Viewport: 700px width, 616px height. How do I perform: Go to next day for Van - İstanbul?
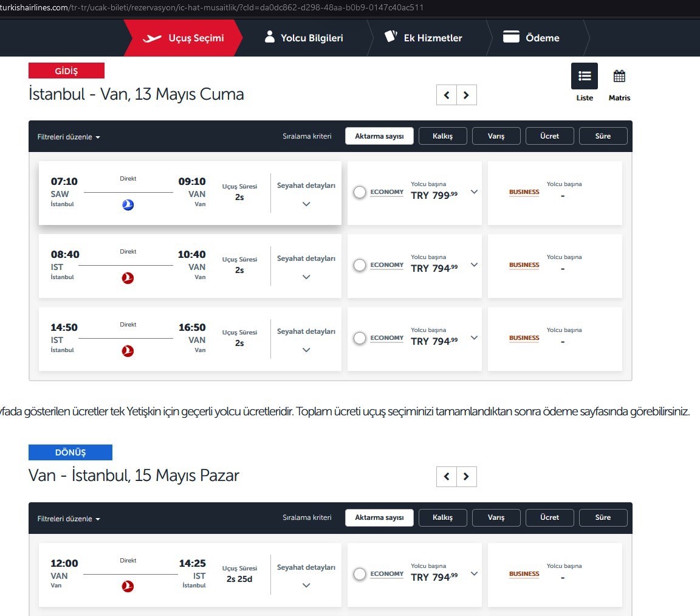(467, 477)
